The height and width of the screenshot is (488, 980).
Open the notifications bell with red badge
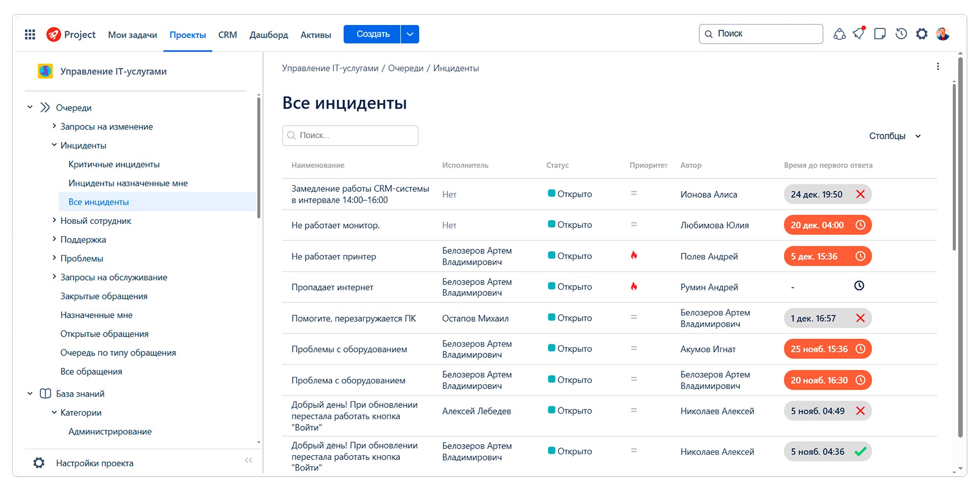click(858, 34)
